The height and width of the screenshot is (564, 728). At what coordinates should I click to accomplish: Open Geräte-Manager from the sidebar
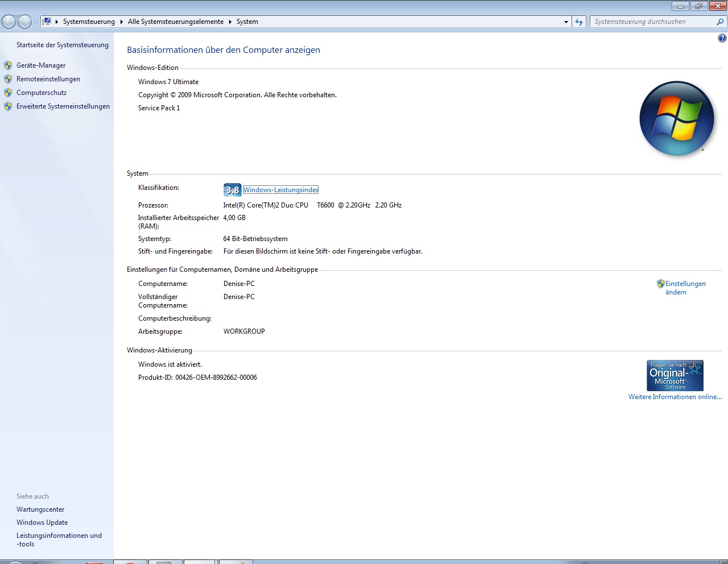(x=41, y=65)
